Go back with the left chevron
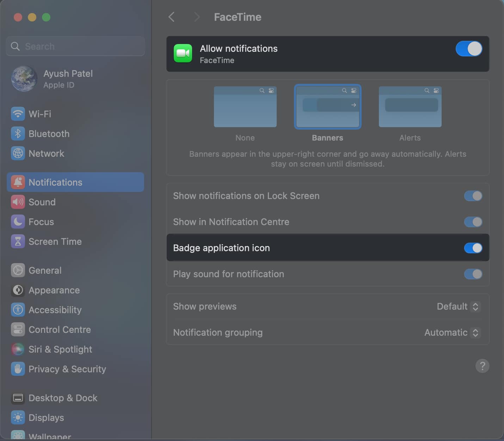This screenshot has width=504, height=441. click(172, 17)
